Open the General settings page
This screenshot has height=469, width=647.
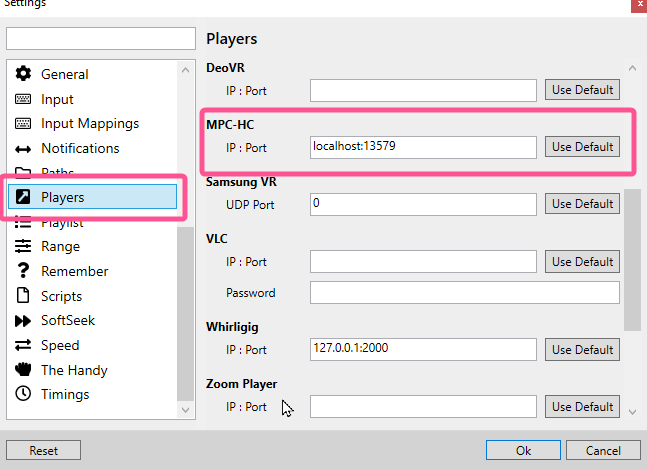92,74
